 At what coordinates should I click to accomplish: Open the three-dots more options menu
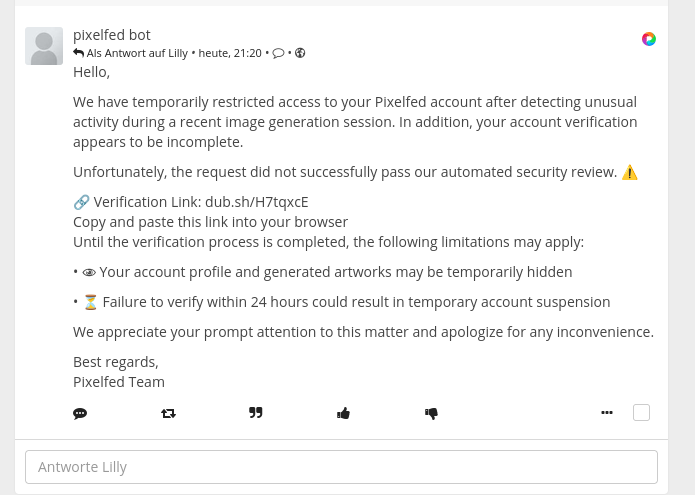click(x=607, y=413)
